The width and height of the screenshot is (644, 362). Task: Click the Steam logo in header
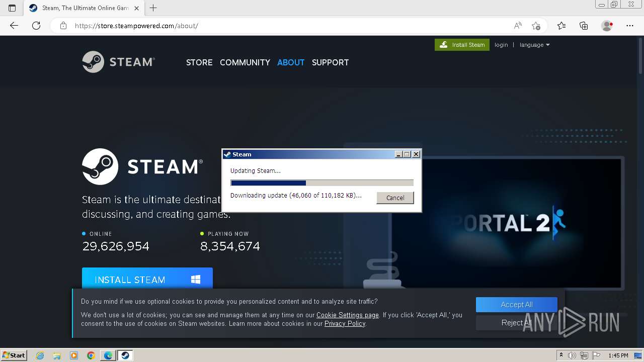tap(119, 62)
